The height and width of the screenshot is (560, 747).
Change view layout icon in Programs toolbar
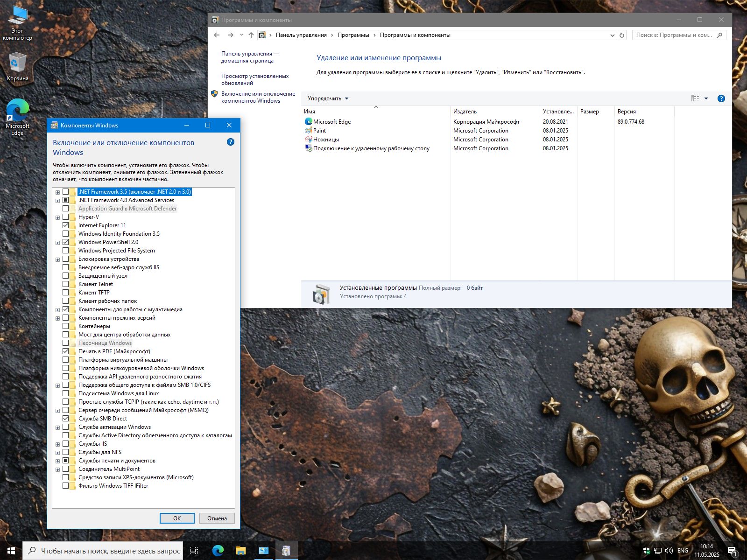[x=695, y=98]
